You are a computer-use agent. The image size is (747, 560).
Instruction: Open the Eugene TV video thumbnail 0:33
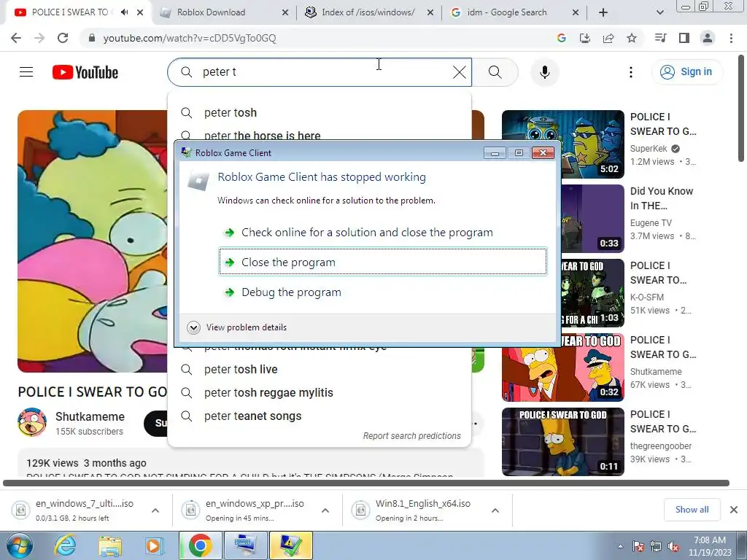point(592,219)
